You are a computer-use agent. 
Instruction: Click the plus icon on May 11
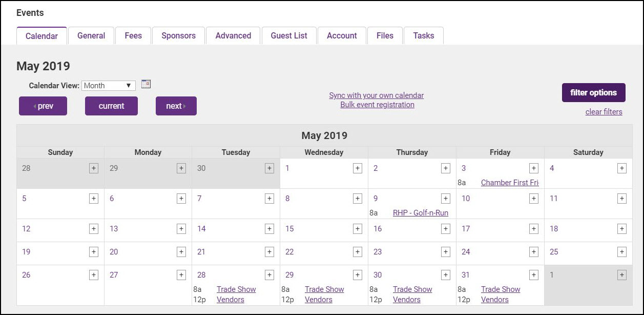pyautogui.click(x=621, y=198)
